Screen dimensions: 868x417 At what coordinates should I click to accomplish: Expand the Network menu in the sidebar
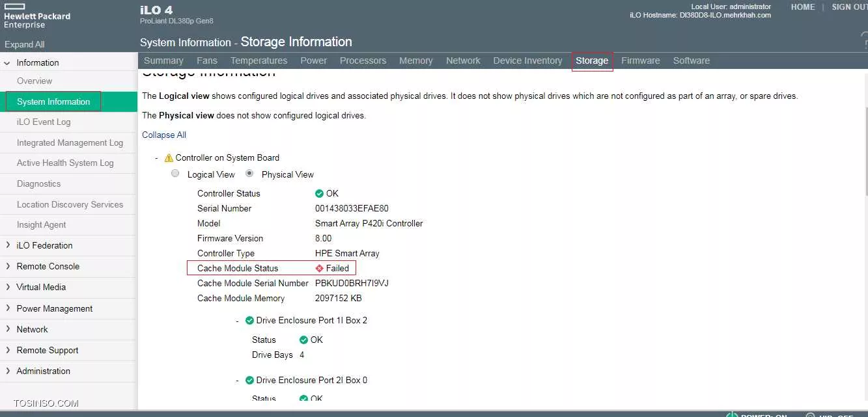(x=8, y=329)
